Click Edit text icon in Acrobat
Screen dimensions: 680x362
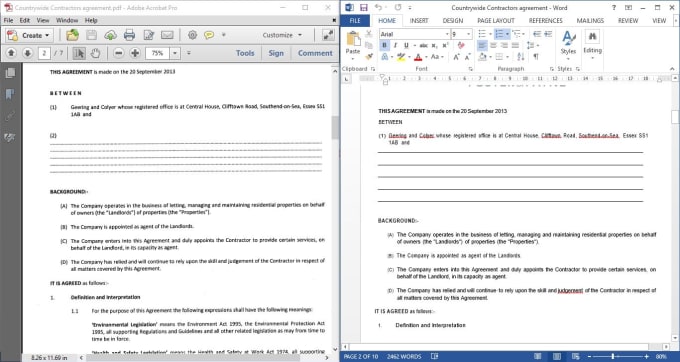[x=148, y=35]
